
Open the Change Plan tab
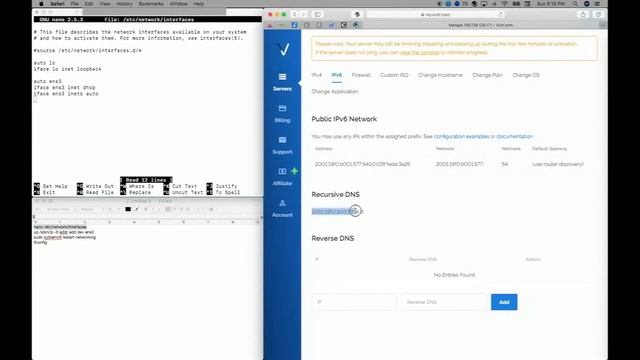[x=487, y=75]
